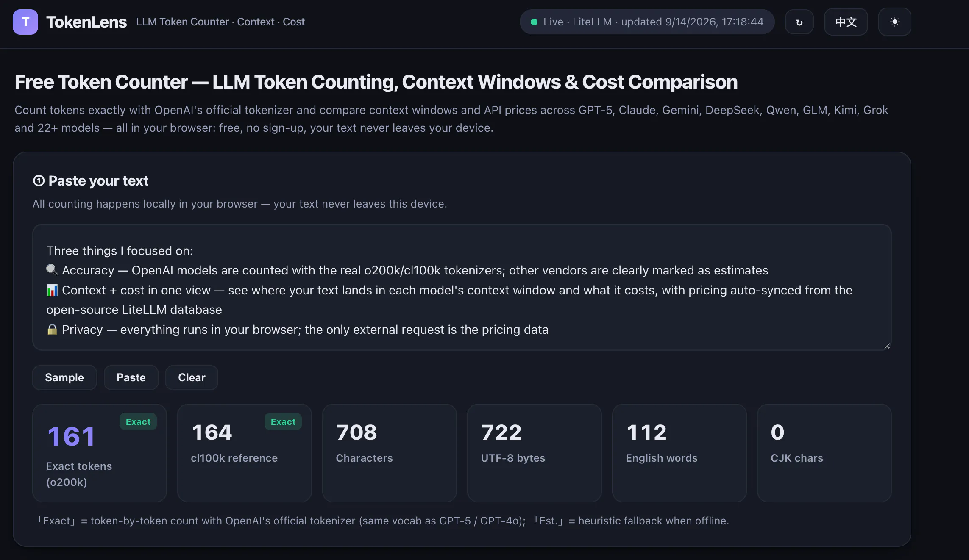Switch language to 中文
Image resolution: width=969 pixels, height=560 pixels.
coord(846,22)
